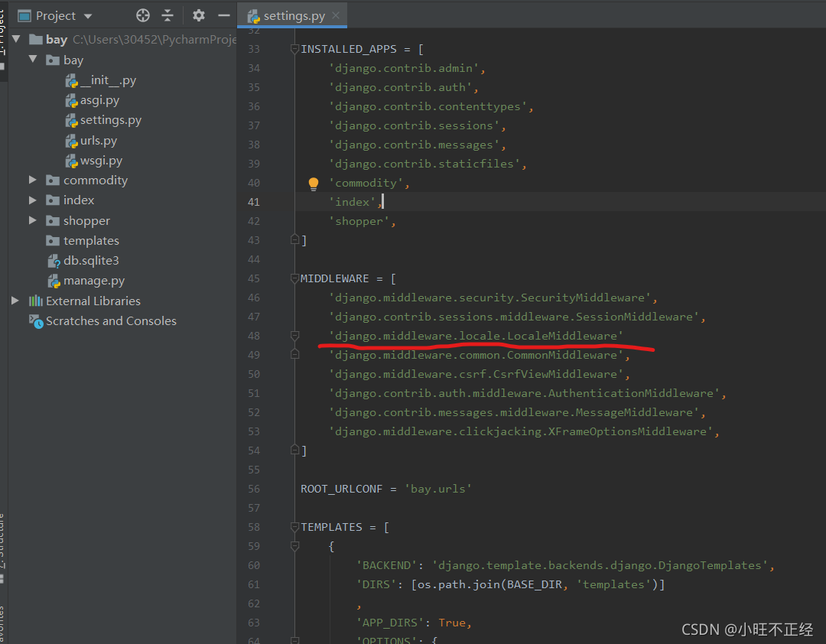Fold the TEMPLATES list at line 58

(x=295, y=527)
